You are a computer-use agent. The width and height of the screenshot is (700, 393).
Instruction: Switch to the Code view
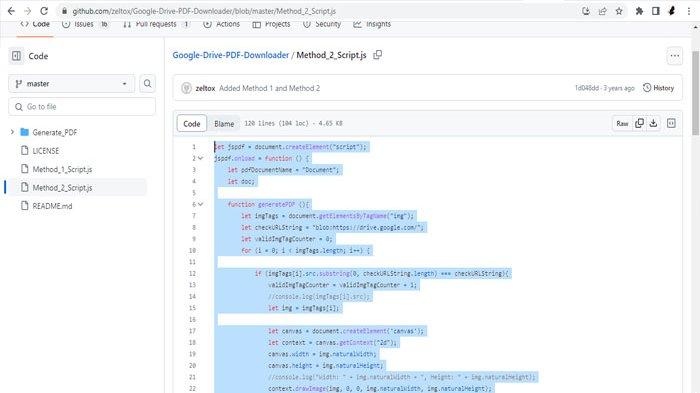point(192,124)
